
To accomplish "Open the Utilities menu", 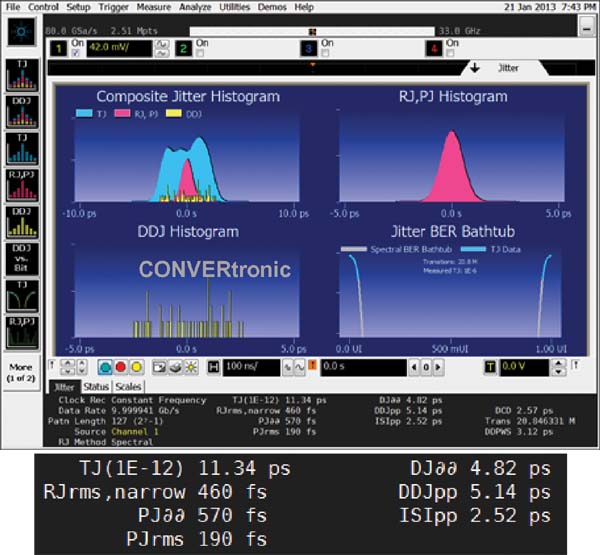I will 235,7.
